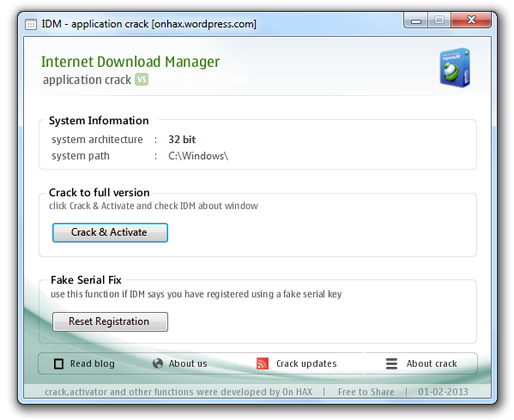Click the fake serial key explanation text
This screenshot has width=514, height=420.
pos(196,294)
